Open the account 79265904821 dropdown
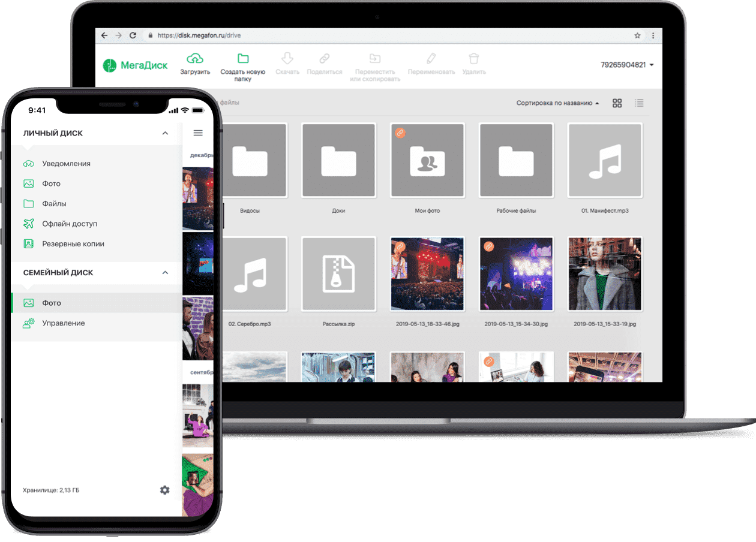 coord(627,65)
